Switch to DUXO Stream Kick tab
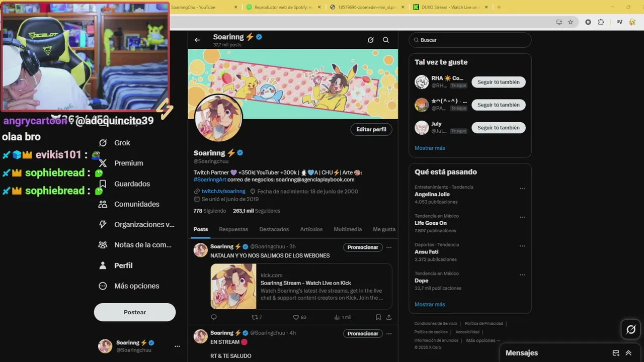Screen dimensions: 644x362 tap(450, 7)
